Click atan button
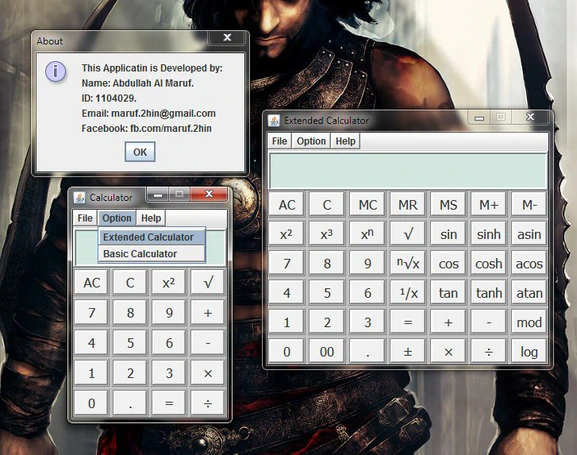This screenshot has width=577, height=455. [x=529, y=293]
